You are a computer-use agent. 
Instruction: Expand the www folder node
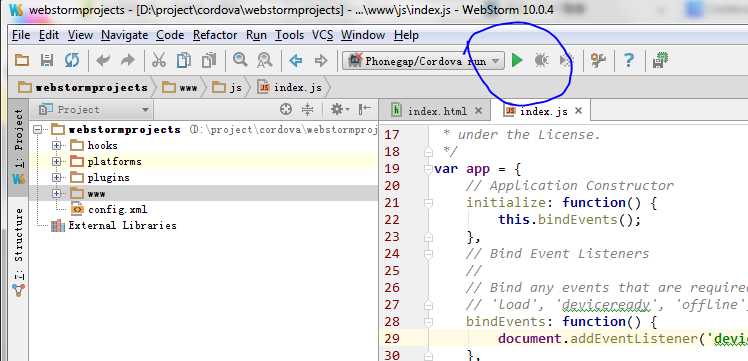pyautogui.click(x=57, y=194)
